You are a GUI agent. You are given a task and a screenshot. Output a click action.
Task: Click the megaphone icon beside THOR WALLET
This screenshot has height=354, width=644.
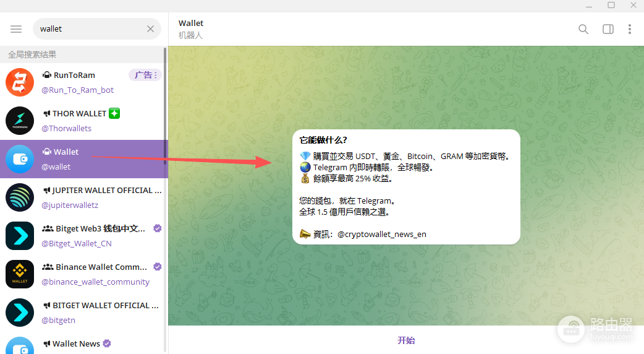coord(47,113)
